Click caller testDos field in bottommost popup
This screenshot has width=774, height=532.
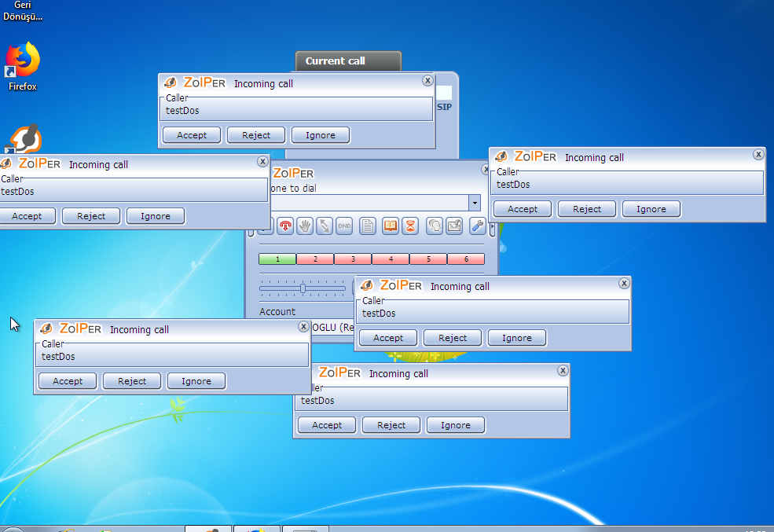(431, 399)
